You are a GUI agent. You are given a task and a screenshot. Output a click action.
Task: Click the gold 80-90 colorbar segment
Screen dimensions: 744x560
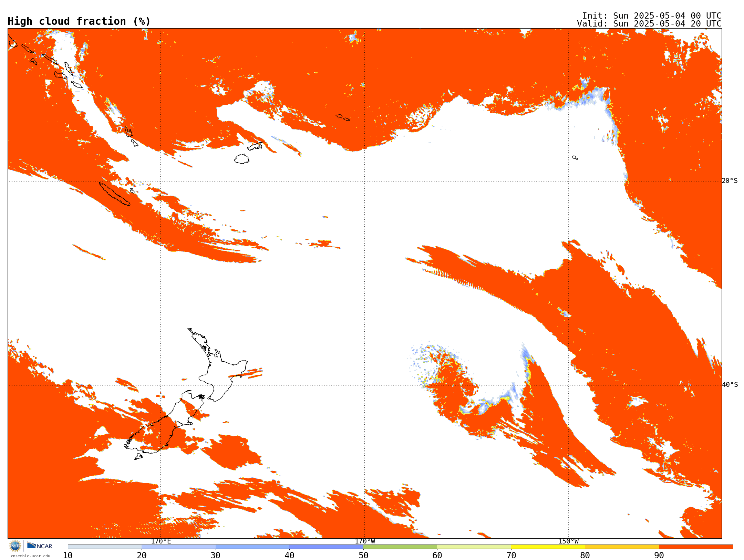point(622,547)
